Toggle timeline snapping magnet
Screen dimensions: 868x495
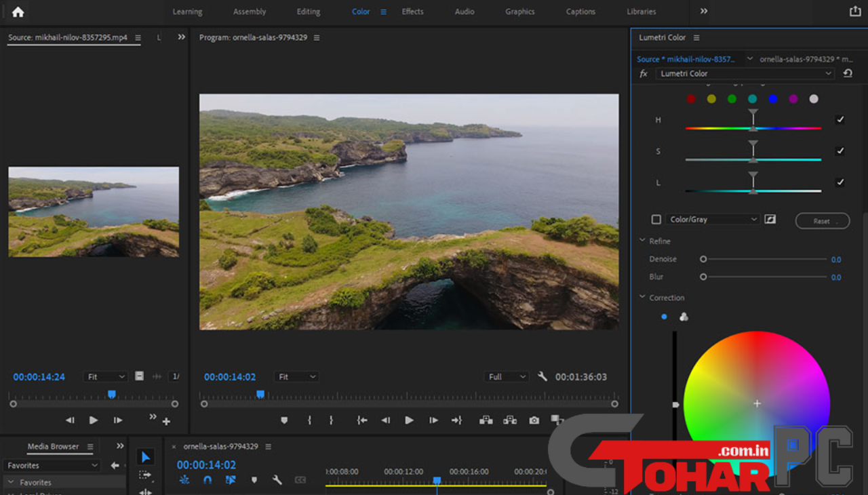(x=208, y=479)
